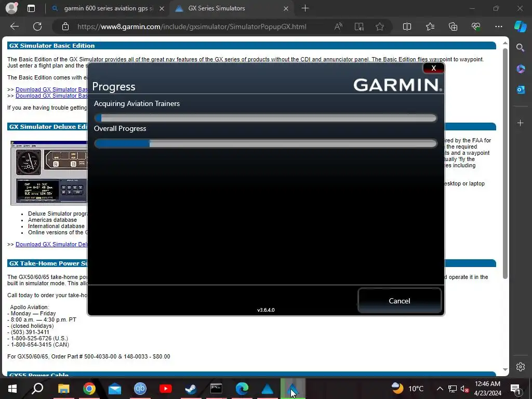
Task: Click the muted volume tray icon
Action: point(465,389)
